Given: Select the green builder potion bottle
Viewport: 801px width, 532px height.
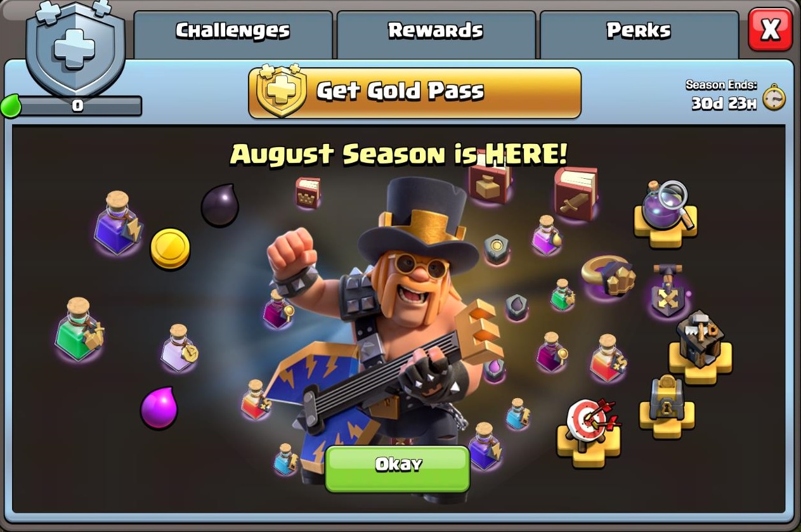Looking at the screenshot, I should 79,329.
